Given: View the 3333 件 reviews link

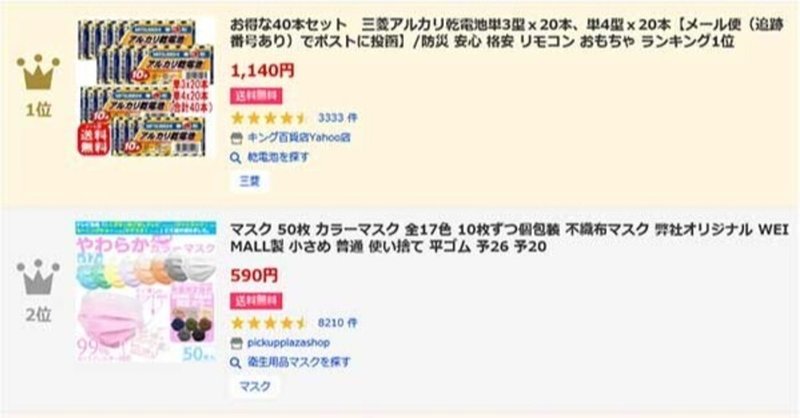Looking at the screenshot, I should point(337,118).
